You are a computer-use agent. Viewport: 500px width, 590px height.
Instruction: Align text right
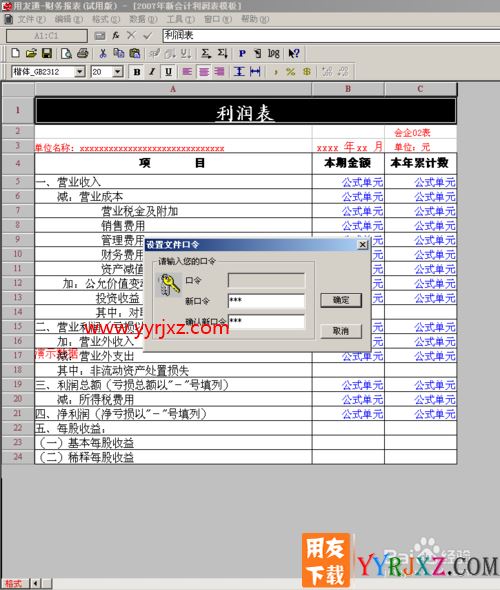point(219,71)
